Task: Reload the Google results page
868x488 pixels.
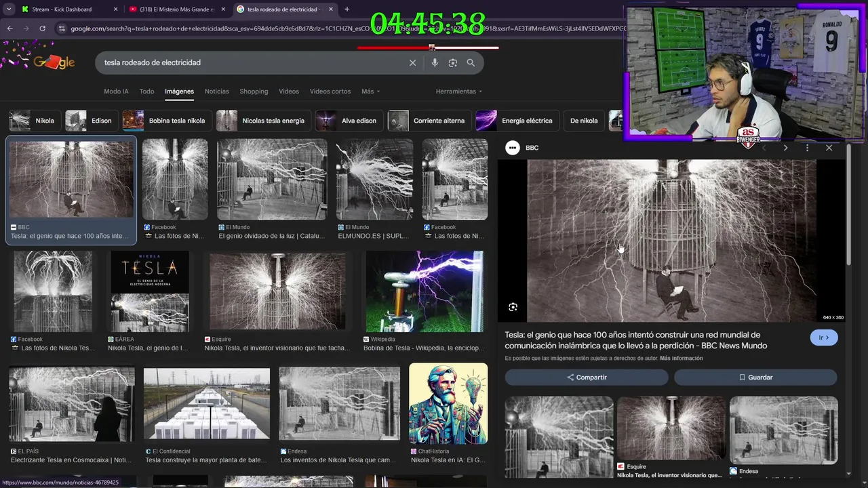Action: (42, 28)
